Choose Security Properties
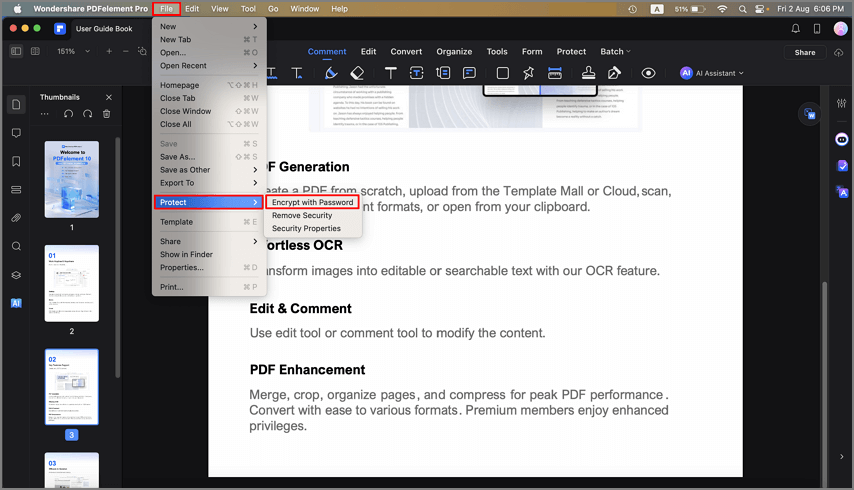Viewport: 854px width, 490px height. [313, 228]
